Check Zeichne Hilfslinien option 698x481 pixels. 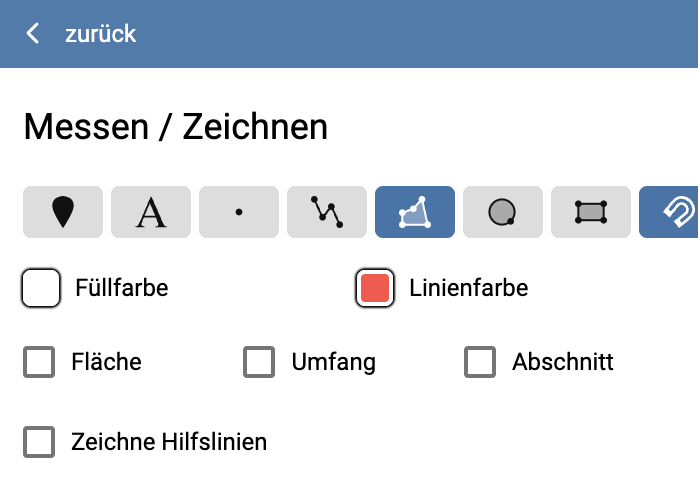39,441
